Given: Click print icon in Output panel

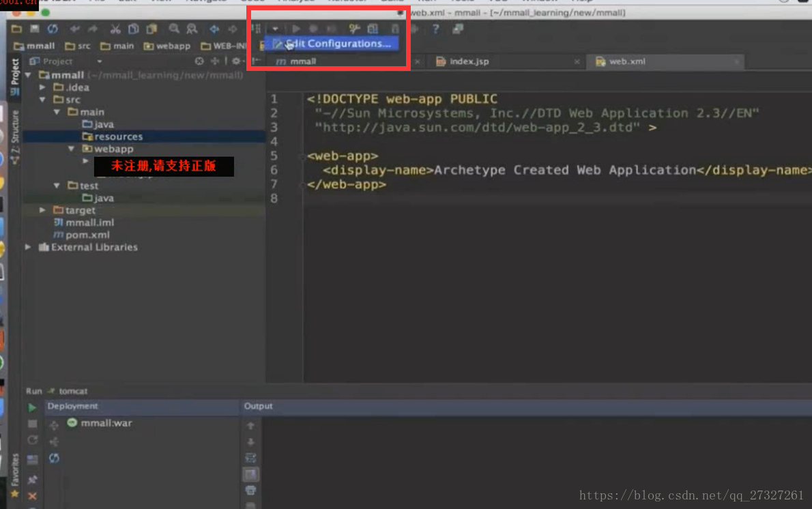Looking at the screenshot, I should click(x=250, y=490).
